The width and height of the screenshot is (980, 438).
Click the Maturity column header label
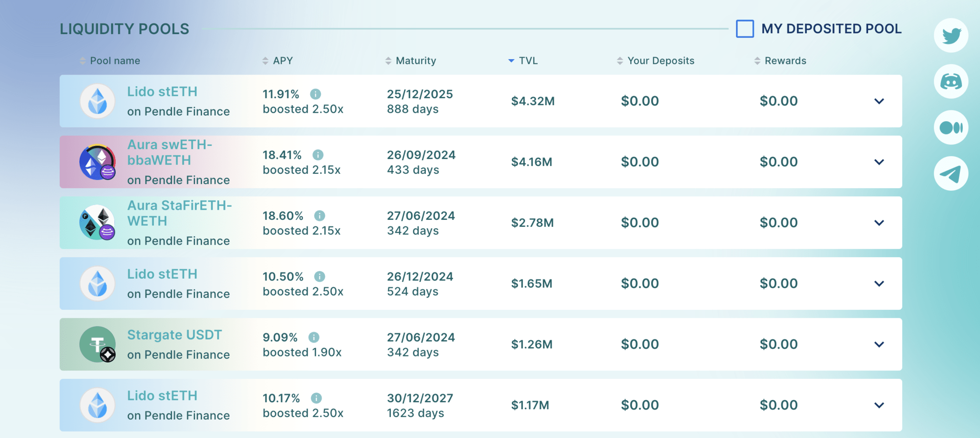click(416, 61)
